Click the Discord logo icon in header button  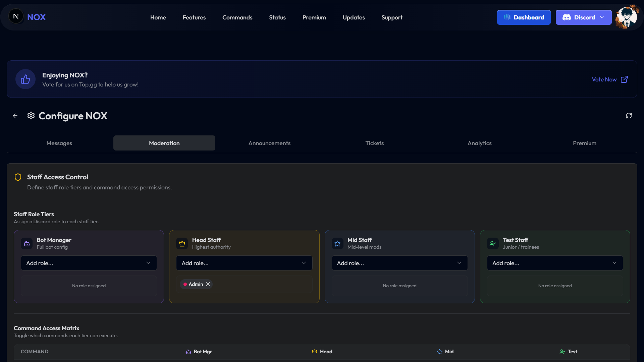point(567,17)
